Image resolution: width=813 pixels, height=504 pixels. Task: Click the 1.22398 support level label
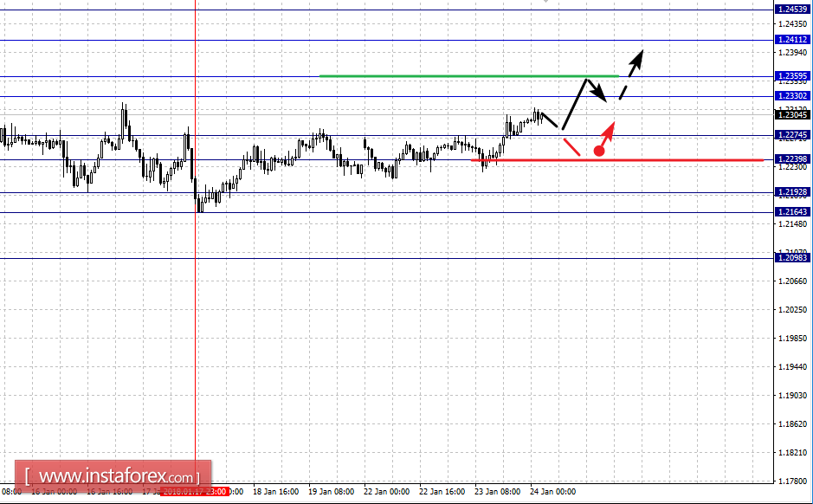pos(792,159)
